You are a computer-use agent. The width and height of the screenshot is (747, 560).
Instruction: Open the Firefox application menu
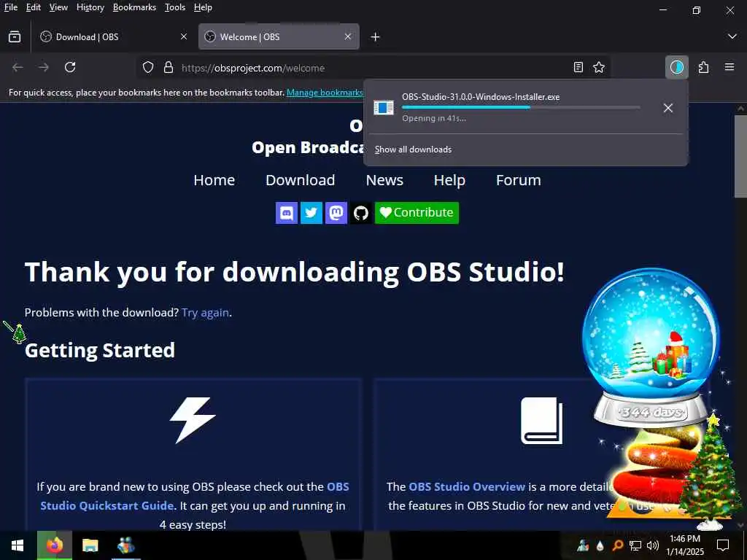tap(729, 67)
